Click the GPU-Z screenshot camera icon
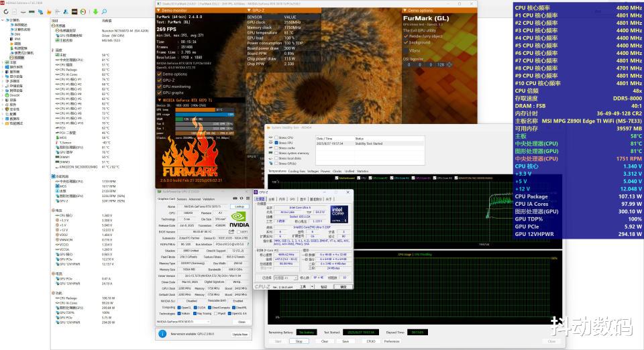 click(235, 198)
